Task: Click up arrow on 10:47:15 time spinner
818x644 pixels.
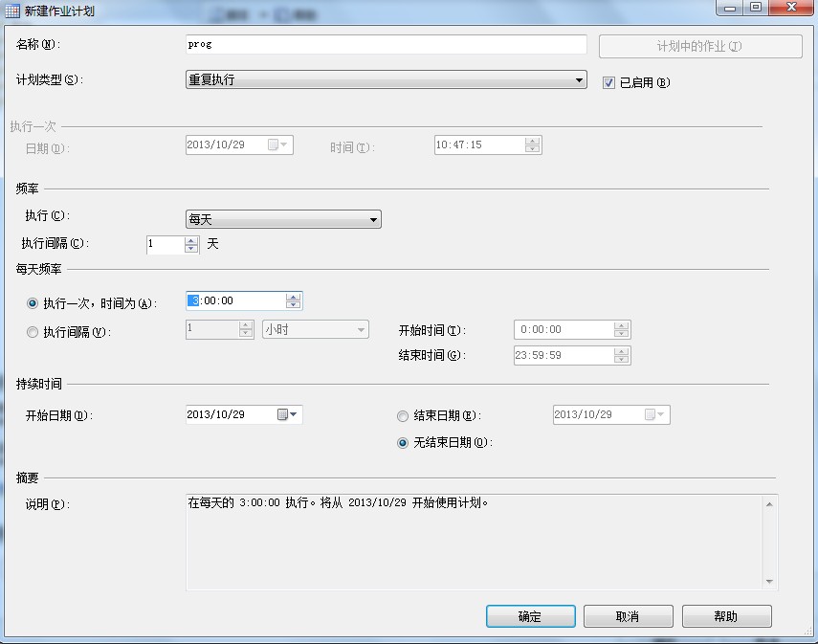Action: 532,141
